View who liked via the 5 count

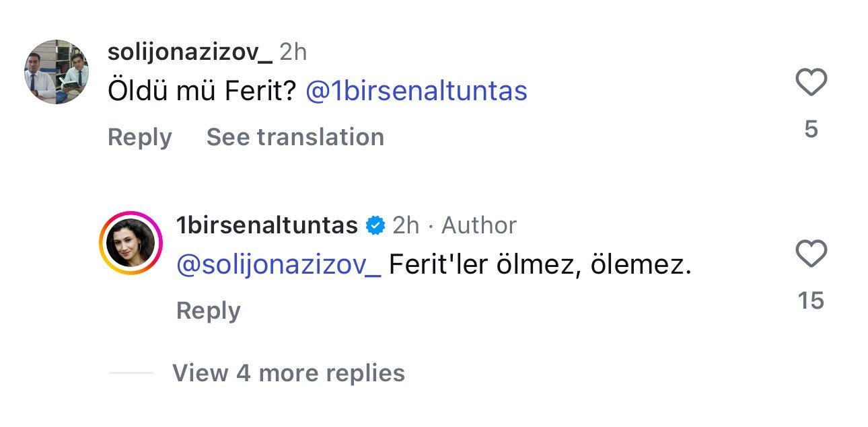tap(811, 128)
